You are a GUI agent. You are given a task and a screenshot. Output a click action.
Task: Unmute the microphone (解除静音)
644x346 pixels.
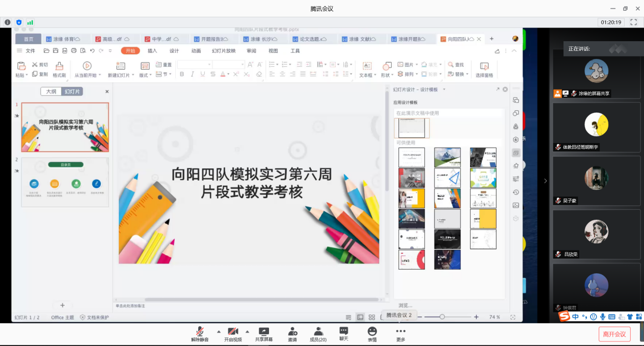200,331
